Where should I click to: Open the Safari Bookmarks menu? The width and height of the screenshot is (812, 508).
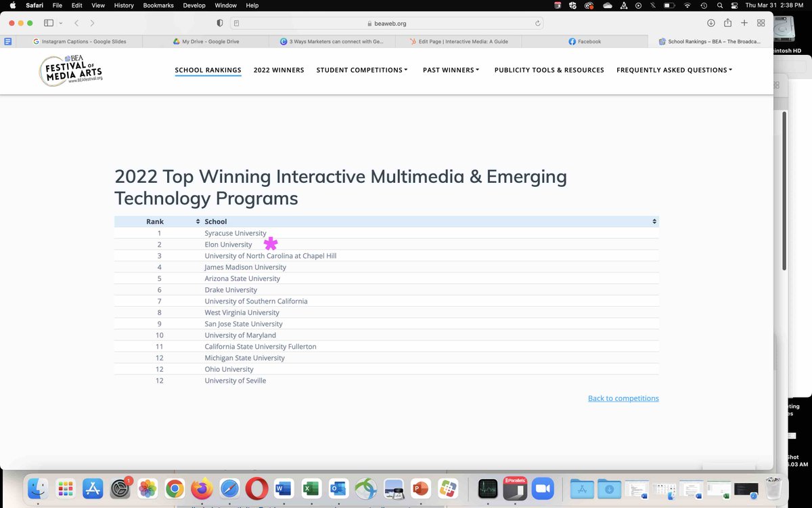[x=158, y=5]
